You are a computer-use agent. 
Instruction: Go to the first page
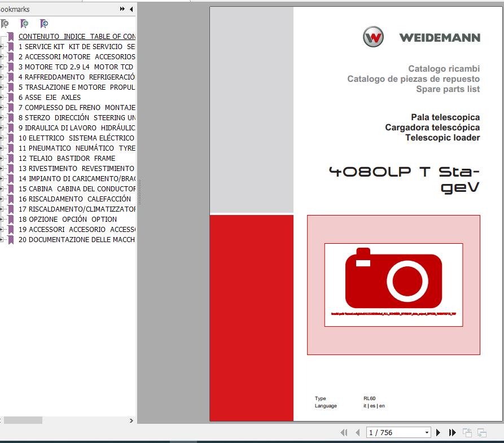point(344,432)
